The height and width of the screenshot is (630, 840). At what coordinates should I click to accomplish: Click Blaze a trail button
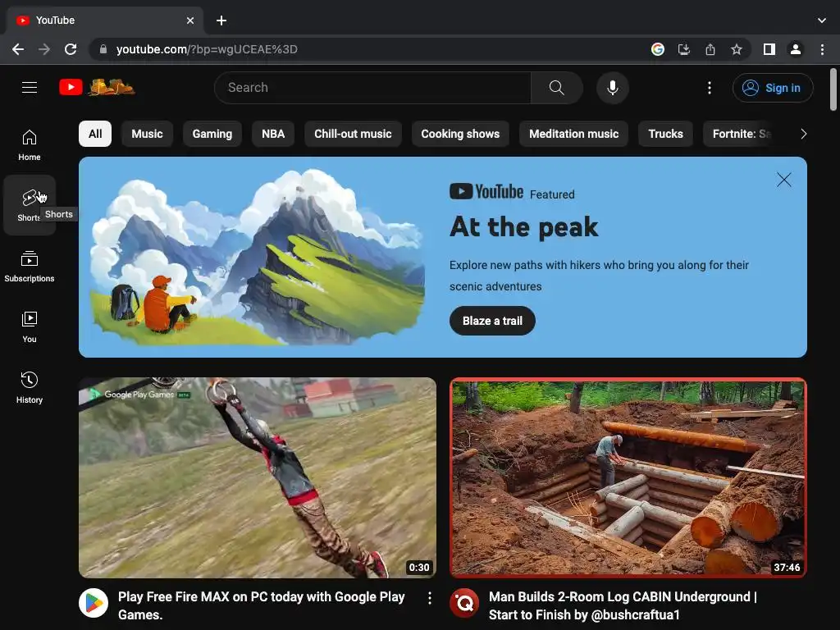492,321
